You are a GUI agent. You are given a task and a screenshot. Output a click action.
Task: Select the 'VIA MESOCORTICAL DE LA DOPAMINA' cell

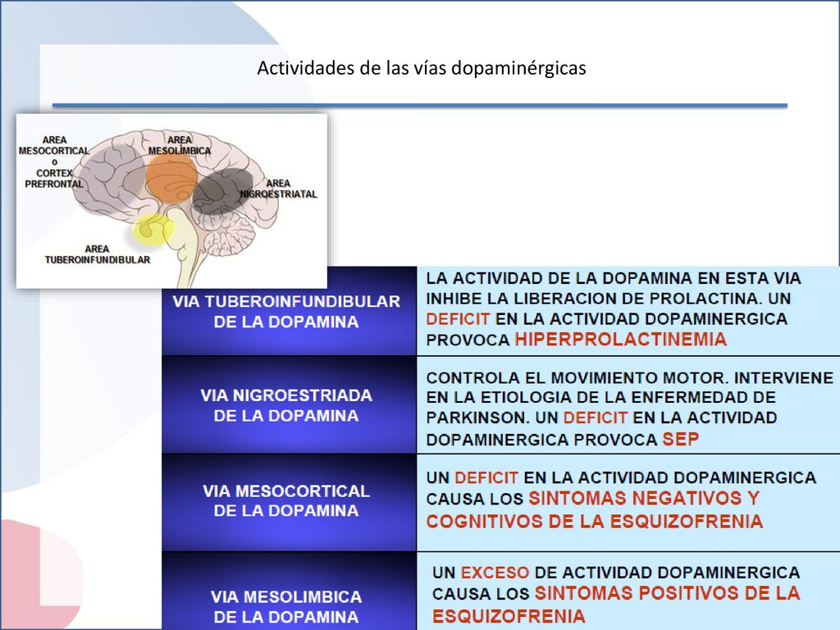[x=289, y=502]
